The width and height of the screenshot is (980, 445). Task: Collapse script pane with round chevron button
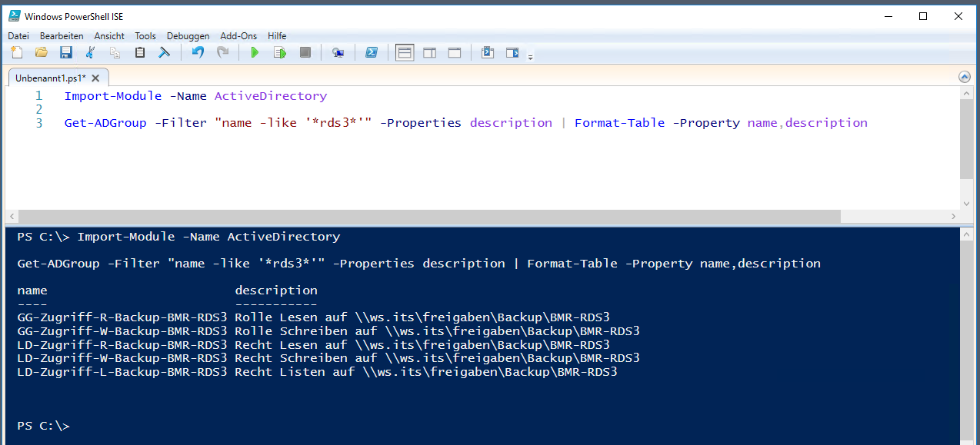[965, 77]
